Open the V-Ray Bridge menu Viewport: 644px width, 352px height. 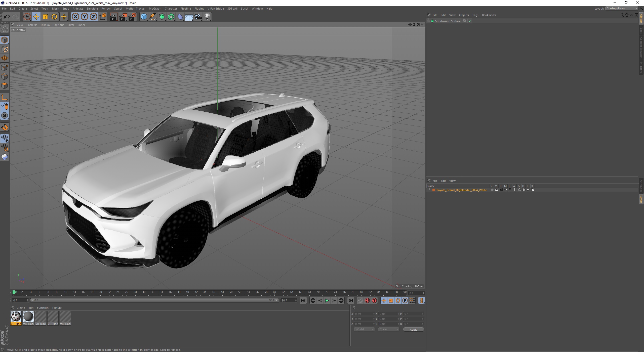point(216,9)
